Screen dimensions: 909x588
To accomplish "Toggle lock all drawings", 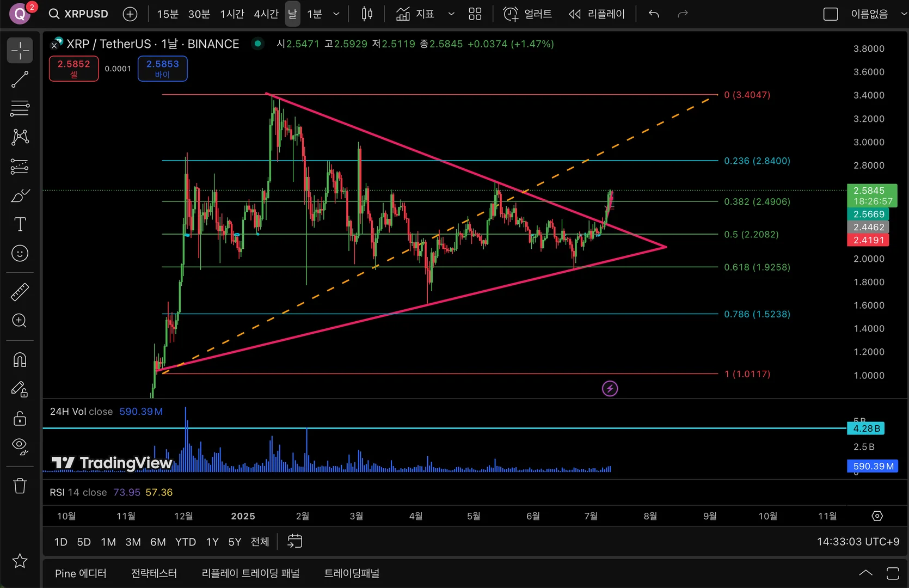I will (x=20, y=418).
